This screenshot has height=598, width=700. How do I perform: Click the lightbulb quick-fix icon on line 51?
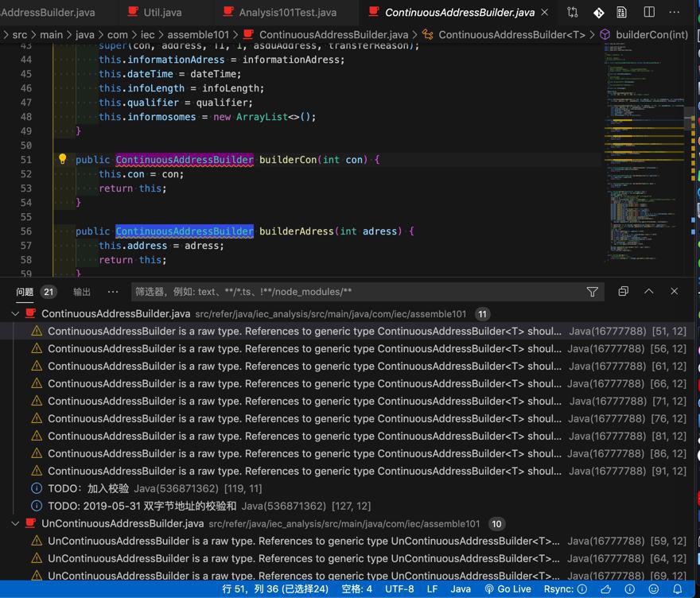(63, 159)
